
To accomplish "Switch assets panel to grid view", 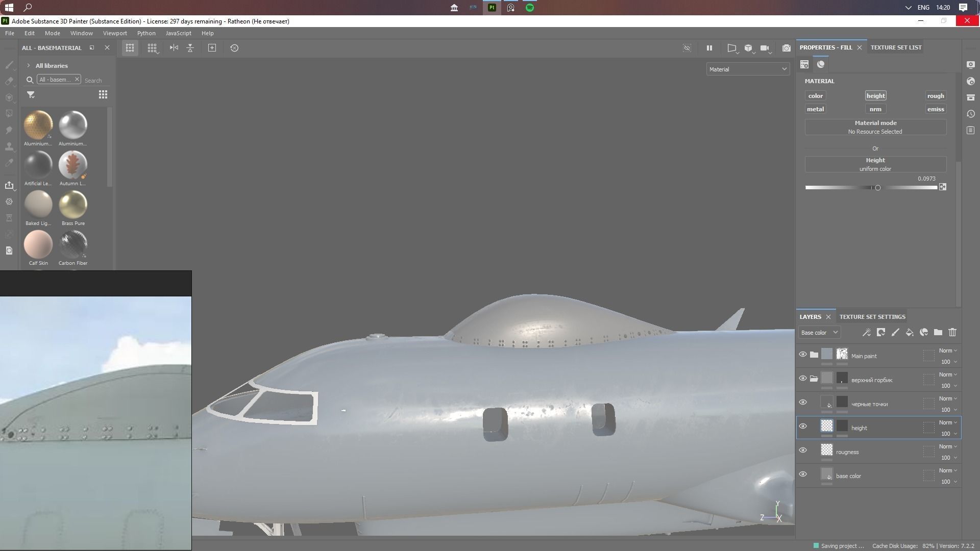I will pyautogui.click(x=103, y=95).
